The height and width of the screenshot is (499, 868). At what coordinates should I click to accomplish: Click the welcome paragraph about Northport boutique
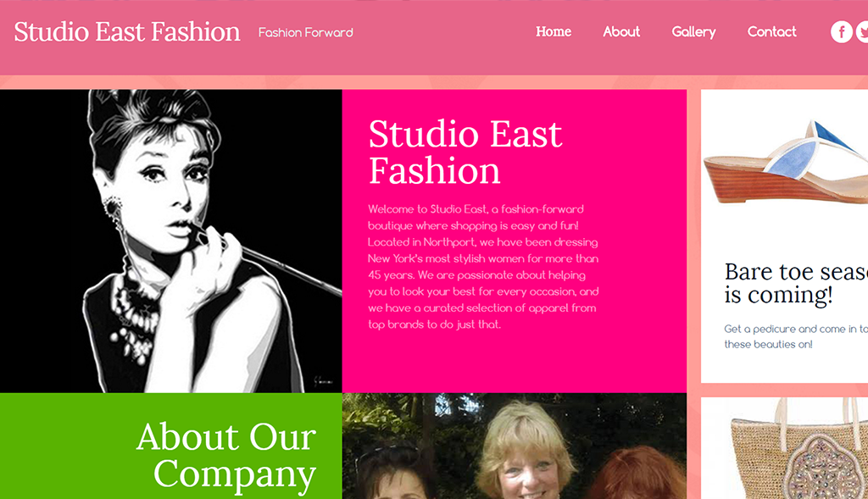[483, 267]
